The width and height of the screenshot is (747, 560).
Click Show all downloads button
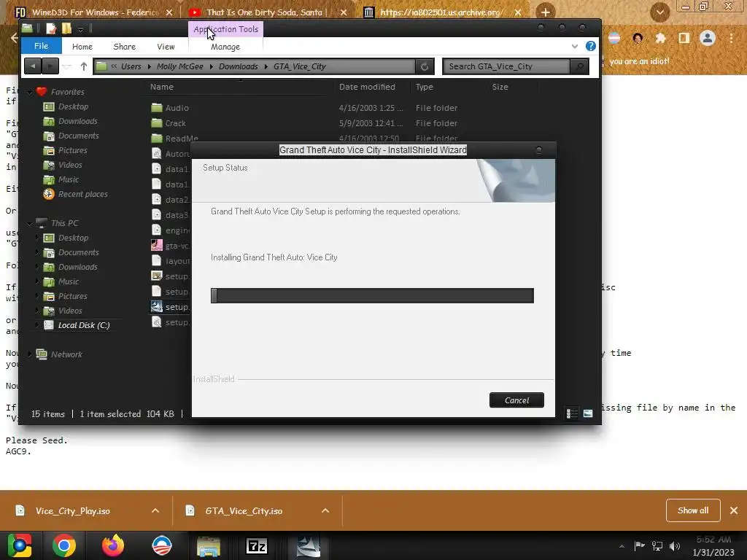click(693, 510)
